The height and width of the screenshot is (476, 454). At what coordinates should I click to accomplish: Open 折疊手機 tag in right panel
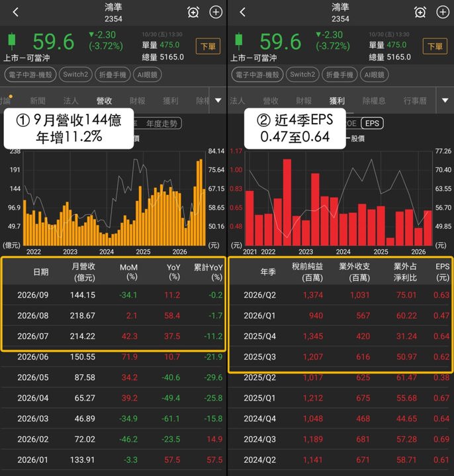[x=340, y=75]
